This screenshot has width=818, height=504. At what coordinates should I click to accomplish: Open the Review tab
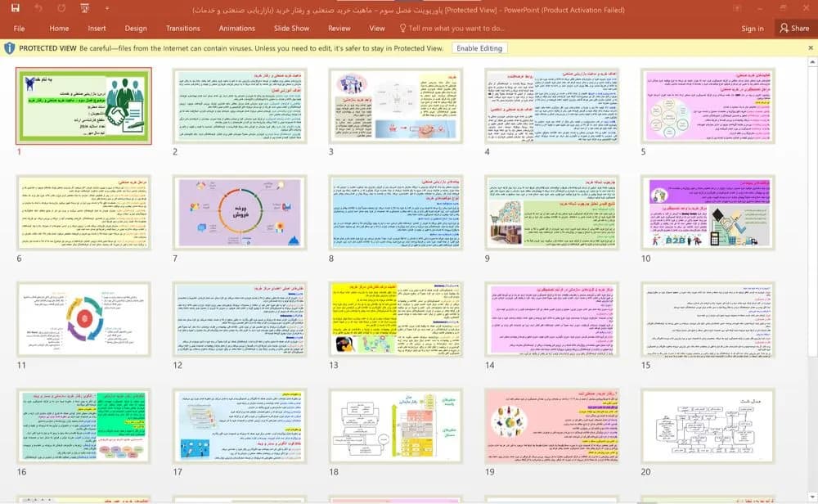[339, 29]
